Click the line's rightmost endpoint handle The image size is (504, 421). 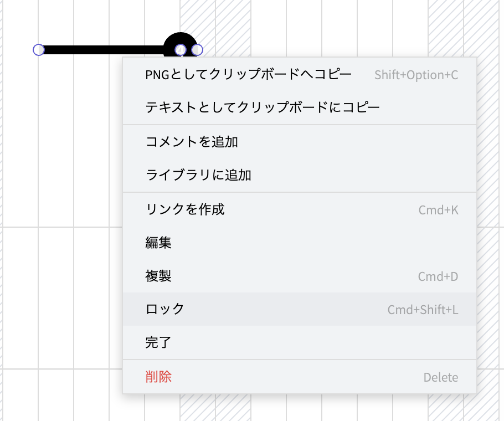197,50
